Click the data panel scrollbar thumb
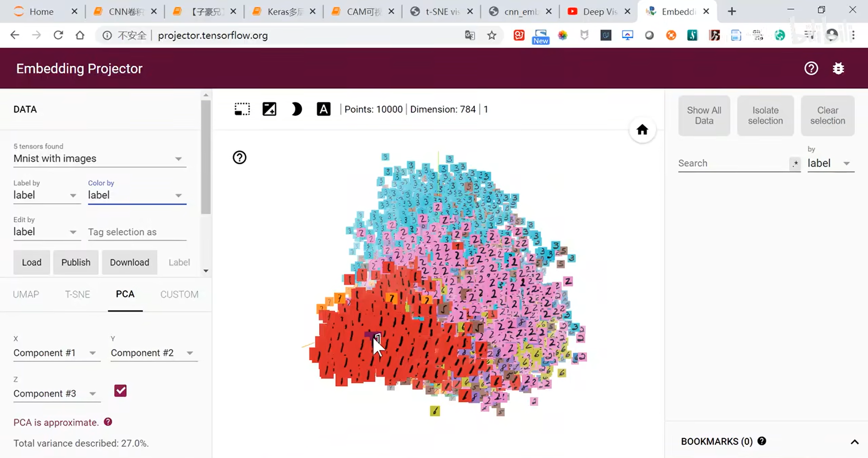Viewport: 868px width, 458px height. pos(206,156)
